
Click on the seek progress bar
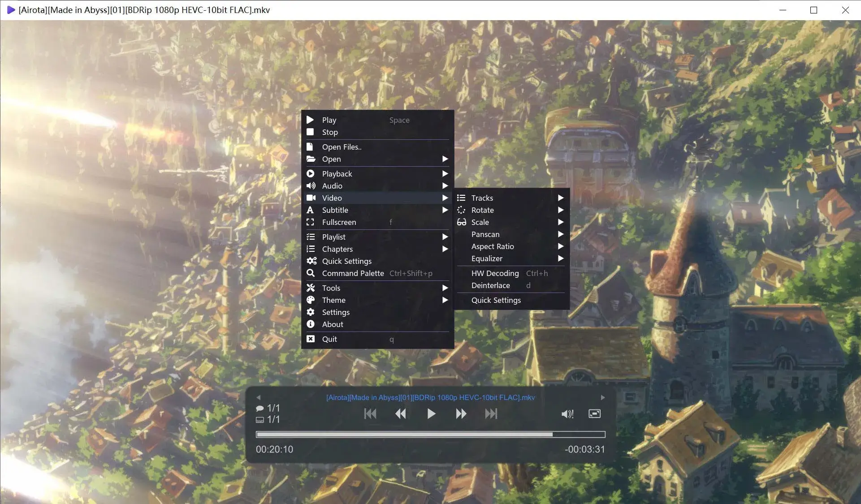tap(430, 434)
